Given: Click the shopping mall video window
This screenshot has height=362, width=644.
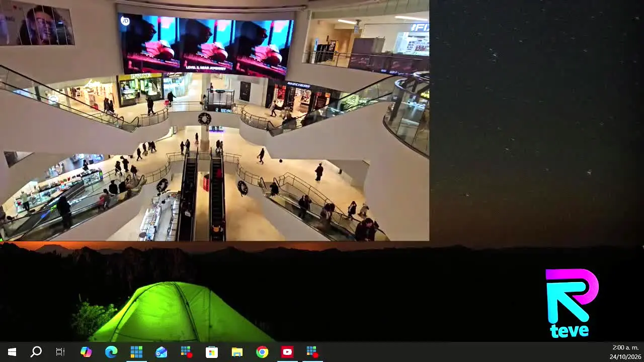Looking at the screenshot, I should 214,121.
